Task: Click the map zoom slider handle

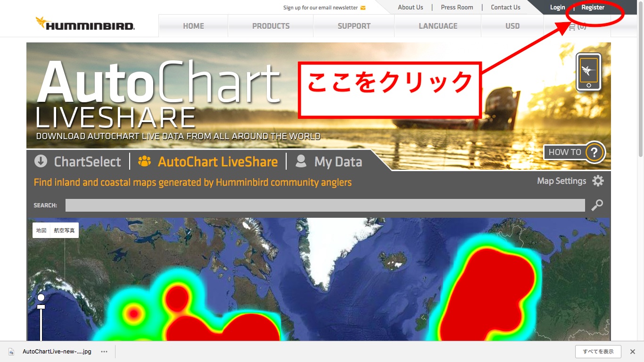Action: 41,307
